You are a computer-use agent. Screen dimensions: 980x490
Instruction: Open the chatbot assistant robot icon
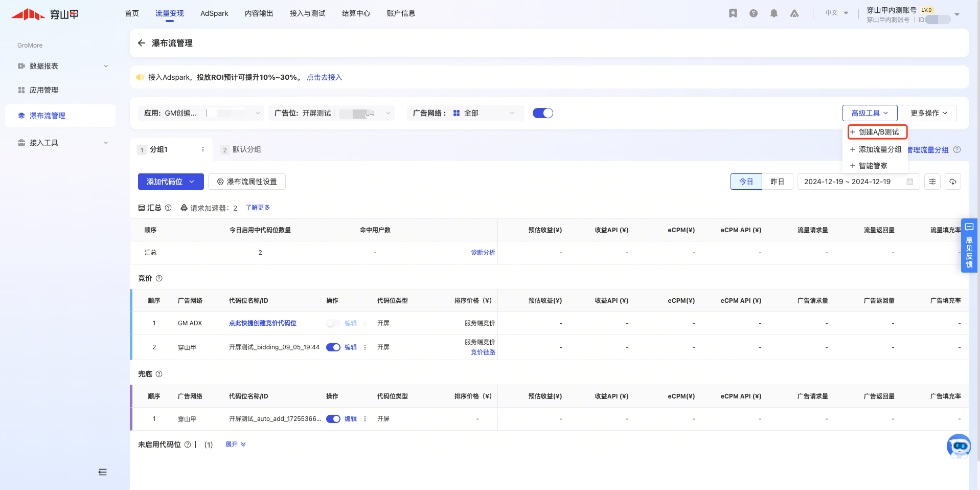pos(958,447)
